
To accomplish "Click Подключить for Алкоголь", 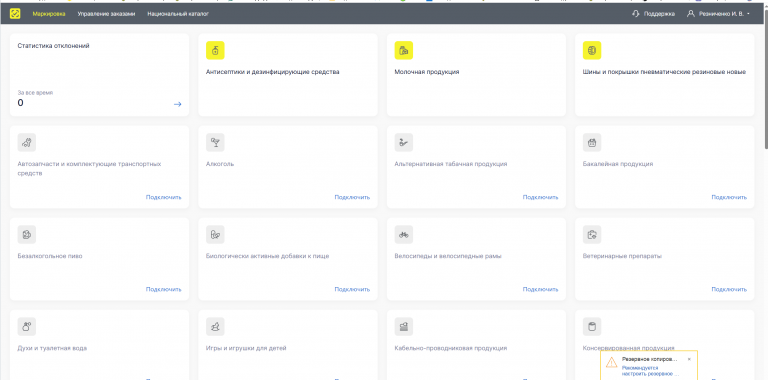I will [x=352, y=197].
